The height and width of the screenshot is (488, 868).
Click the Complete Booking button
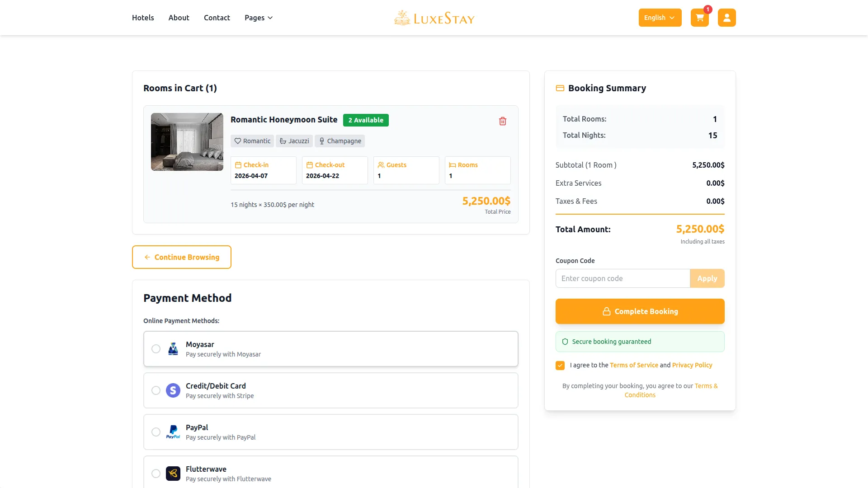[x=640, y=311]
